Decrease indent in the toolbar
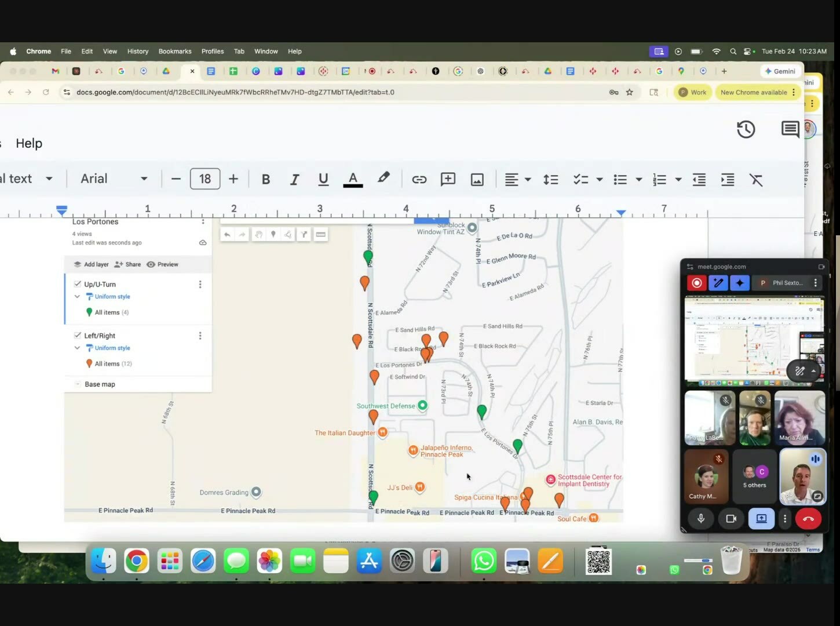The height and width of the screenshot is (626, 840). [x=699, y=180]
